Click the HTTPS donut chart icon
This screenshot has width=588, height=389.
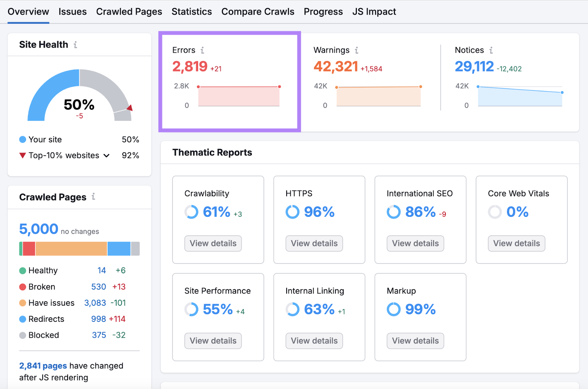pos(293,212)
